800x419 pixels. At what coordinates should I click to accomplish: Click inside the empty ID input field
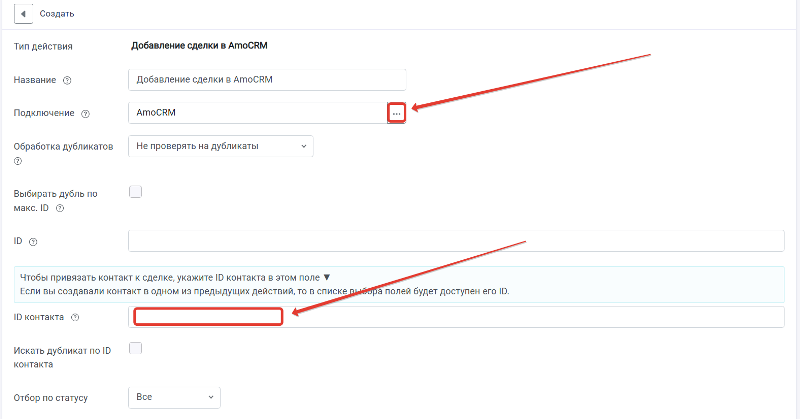point(456,241)
